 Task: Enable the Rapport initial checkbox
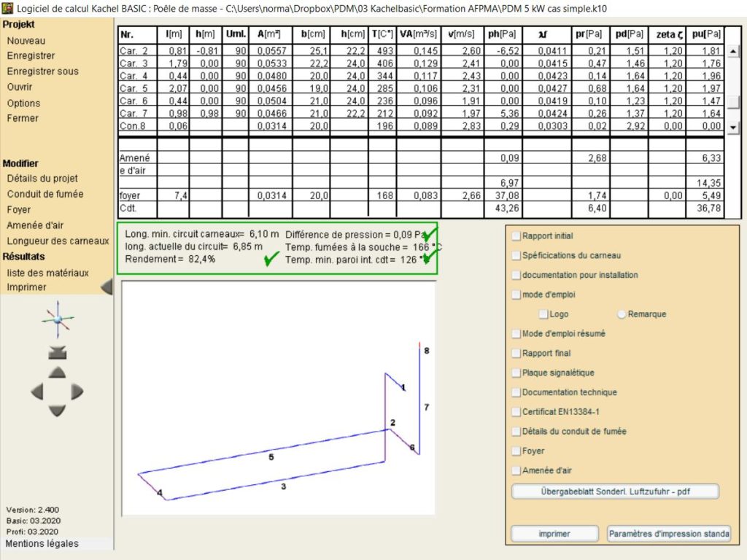click(516, 236)
